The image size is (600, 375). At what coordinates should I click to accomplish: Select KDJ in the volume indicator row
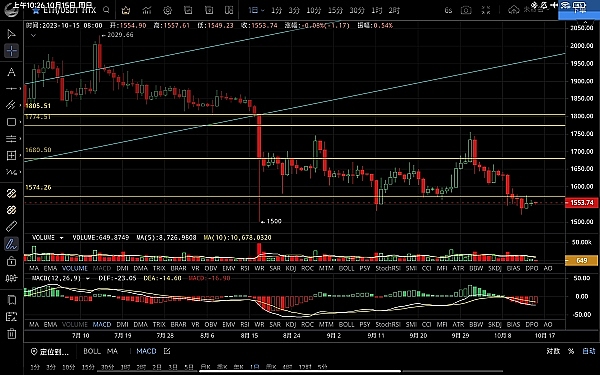[x=291, y=268]
